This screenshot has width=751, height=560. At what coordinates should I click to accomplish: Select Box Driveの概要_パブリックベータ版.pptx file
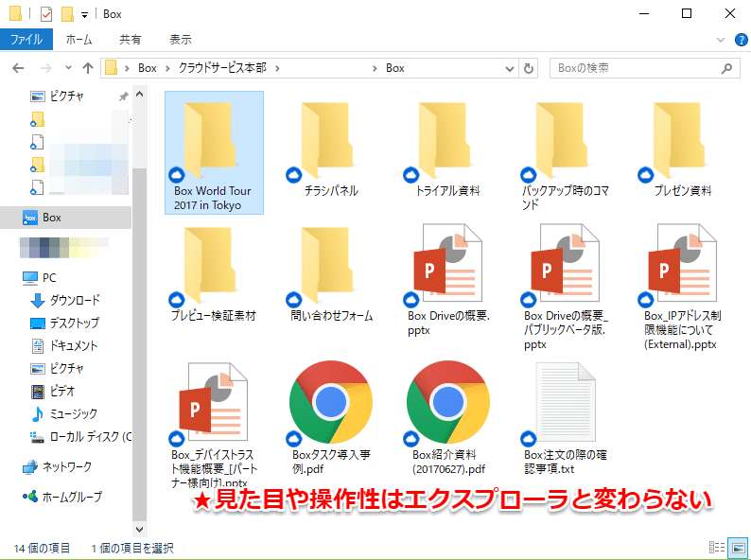coord(566,287)
